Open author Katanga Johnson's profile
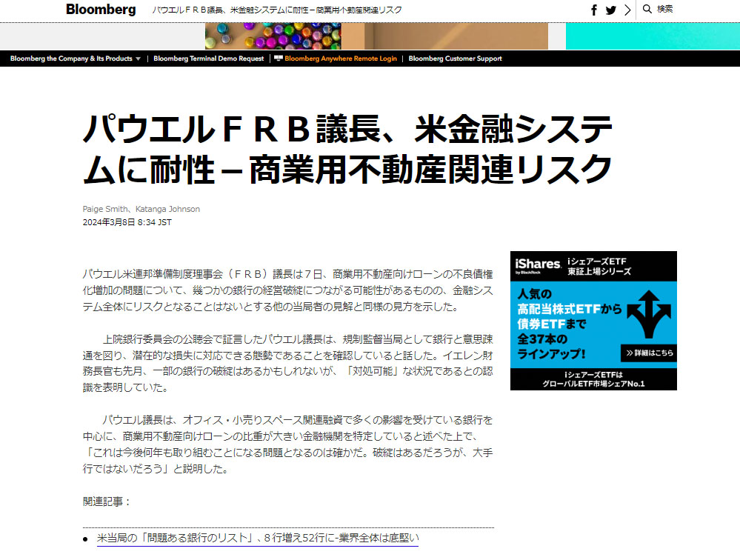Screen dimensions: 740x560 (167, 209)
